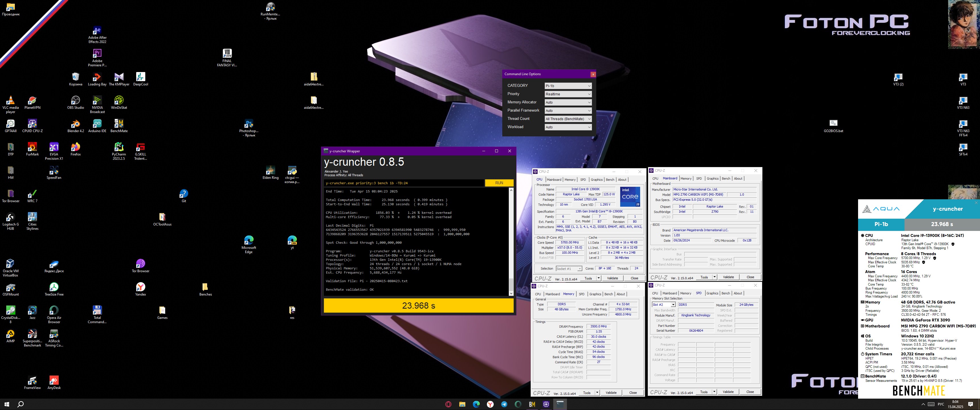Open EVGA Precision X1 shortcut
Viewport: 980px width, 410px height.
pos(54,151)
